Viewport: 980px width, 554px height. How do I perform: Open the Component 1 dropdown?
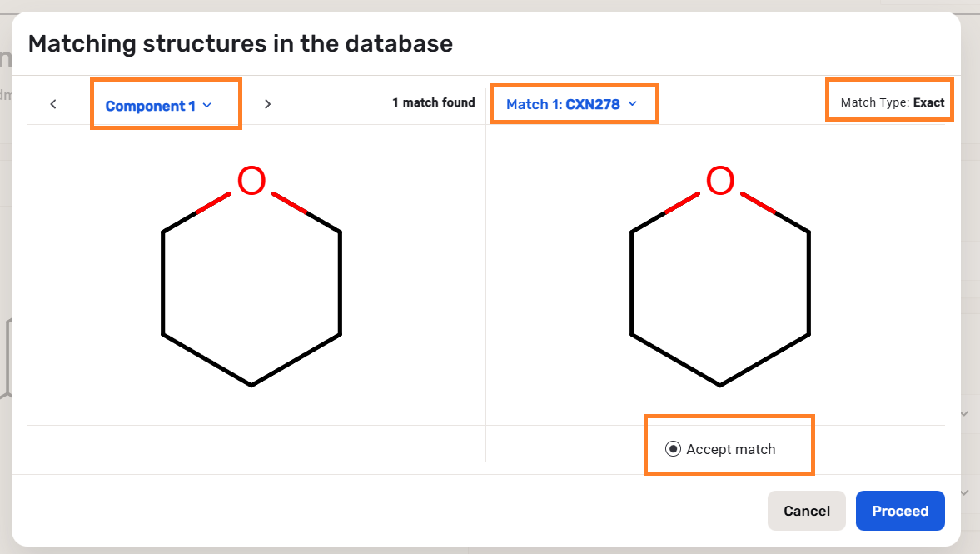tap(151, 106)
